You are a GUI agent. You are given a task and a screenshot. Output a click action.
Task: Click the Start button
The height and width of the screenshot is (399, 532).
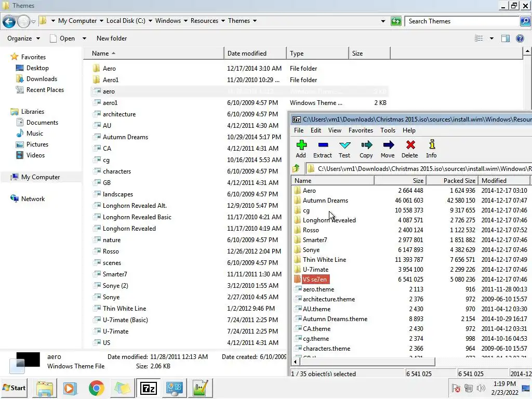[x=14, y=388]
